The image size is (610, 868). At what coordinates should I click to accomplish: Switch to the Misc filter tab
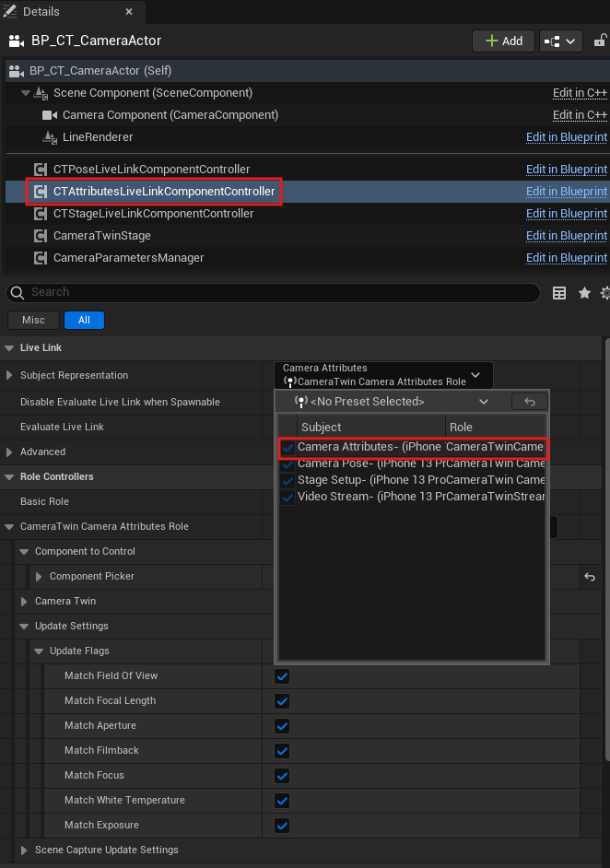coord(33,321)
